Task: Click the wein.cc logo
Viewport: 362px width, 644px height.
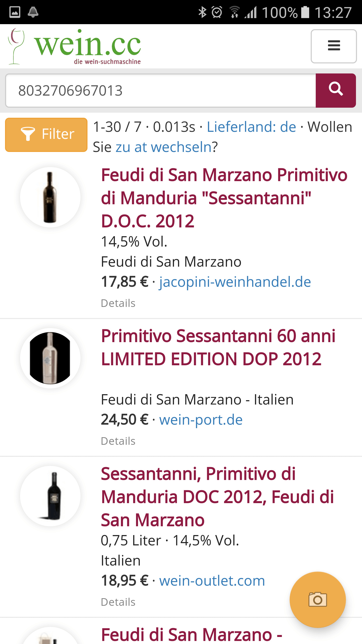Action: (x=75, y=47)
